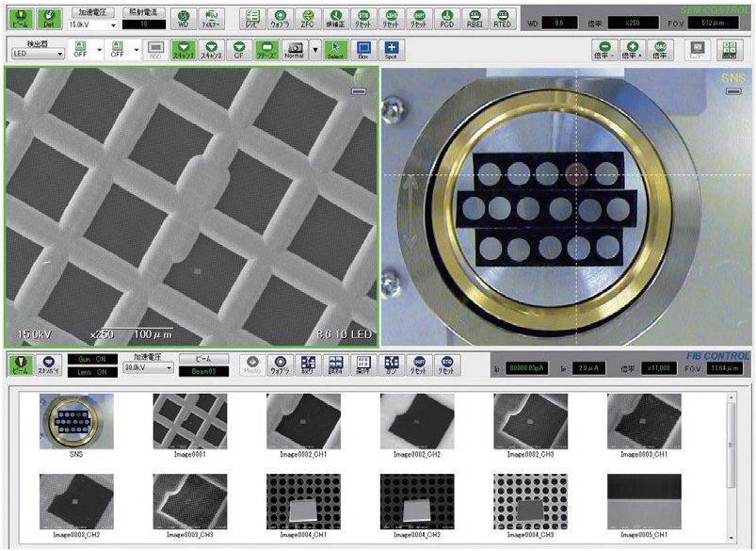This screenshot has height=551, width=756.
Task: Open the 検出器 LED detector dropdown
Action: (38, 53)
